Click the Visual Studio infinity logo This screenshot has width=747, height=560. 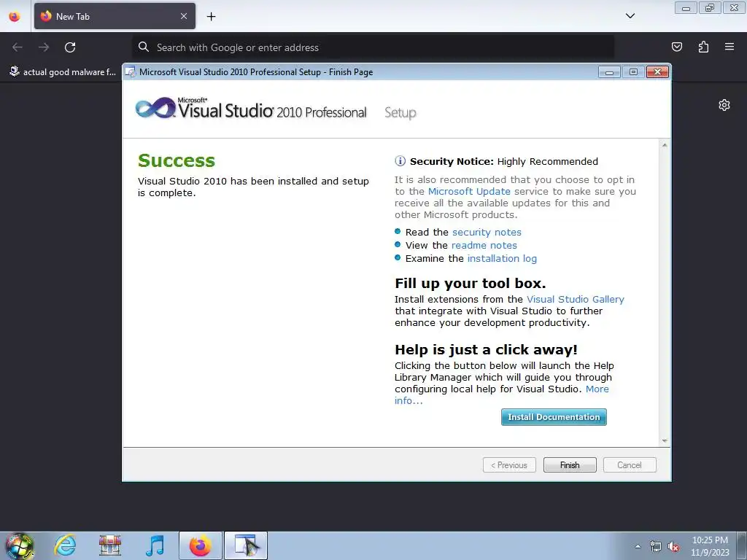point(155,109)
